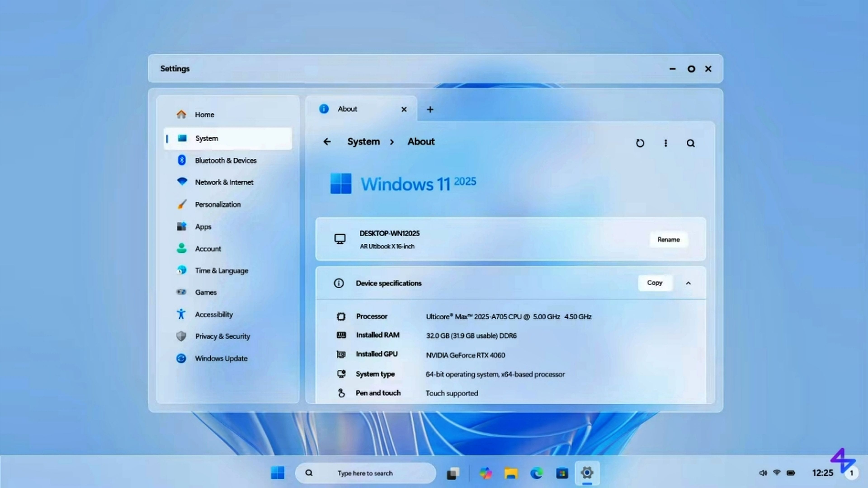Click the Wi-Fi tray icon
This screenshot has width=868, height=488.
click(x=777, y=473)
